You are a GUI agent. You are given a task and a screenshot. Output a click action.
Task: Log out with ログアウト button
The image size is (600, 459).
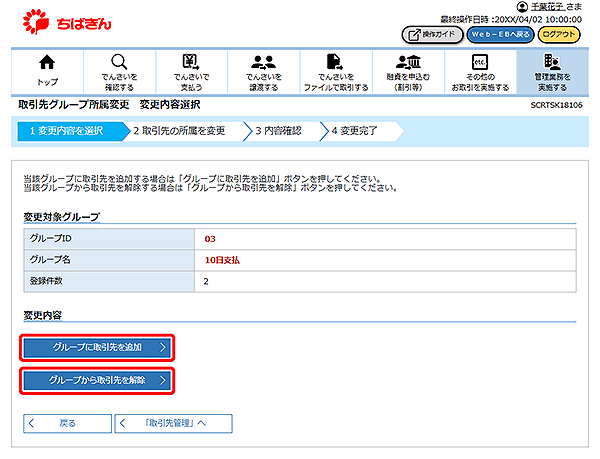pyautogui.click(x=559, y=35)
